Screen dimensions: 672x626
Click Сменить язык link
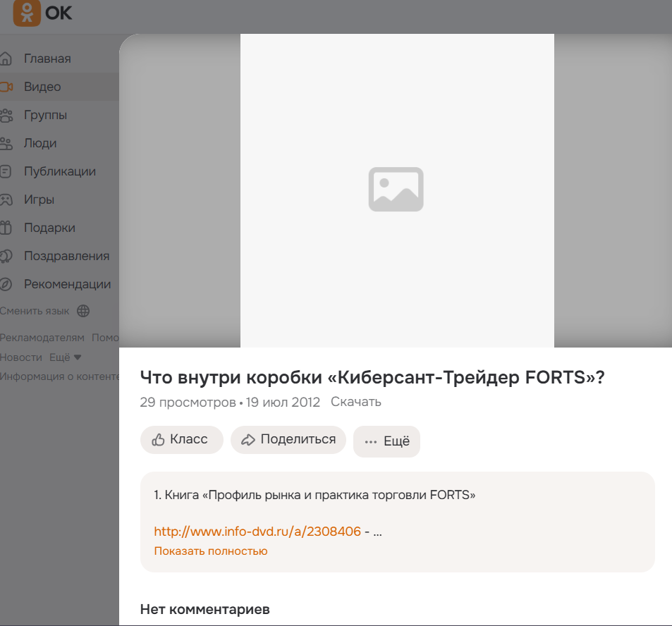click(35, 311)
